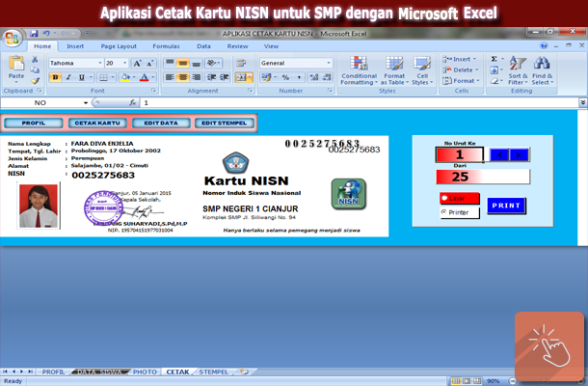This screenshot has height=386, width=588.
Task: Click the EDIT STEMPEL button
Action: (225, 123)
